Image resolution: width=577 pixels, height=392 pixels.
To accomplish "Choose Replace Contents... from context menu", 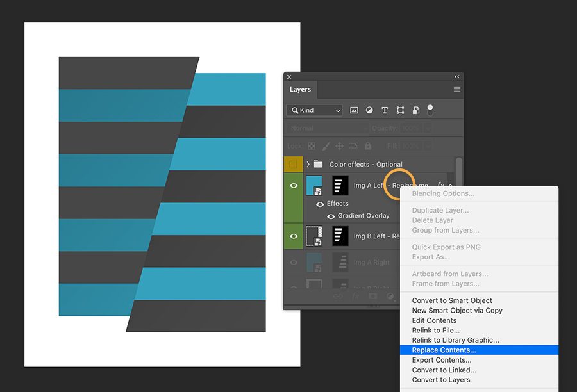I will 479,350.
